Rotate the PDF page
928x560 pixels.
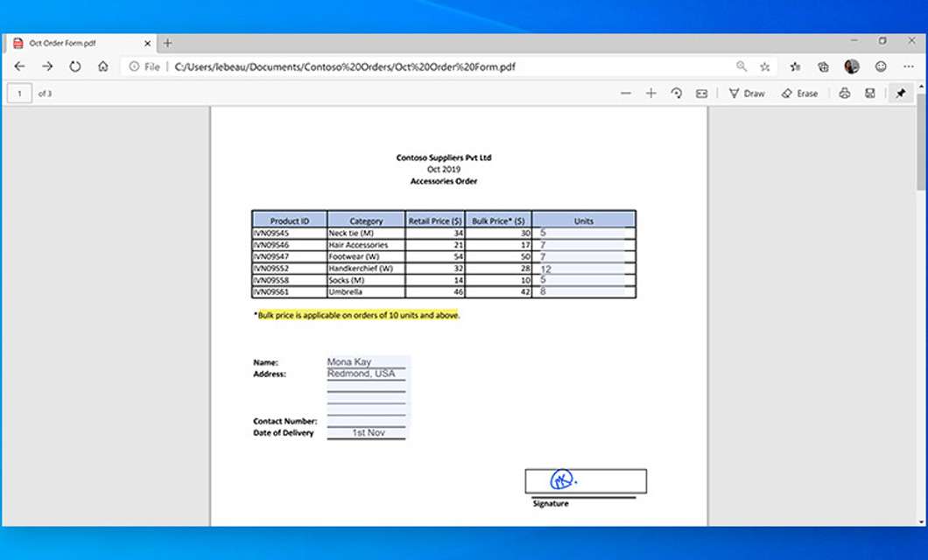point(676,94)
